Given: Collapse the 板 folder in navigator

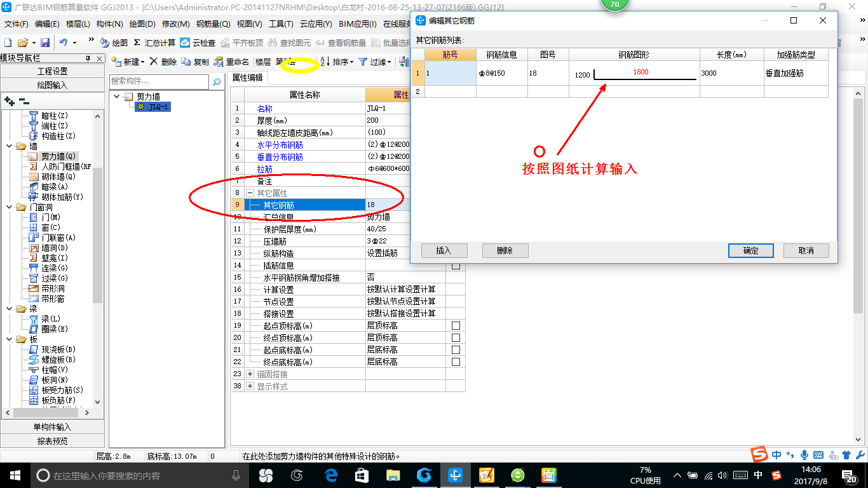Looking at the screenshot, I should (10, 339).
